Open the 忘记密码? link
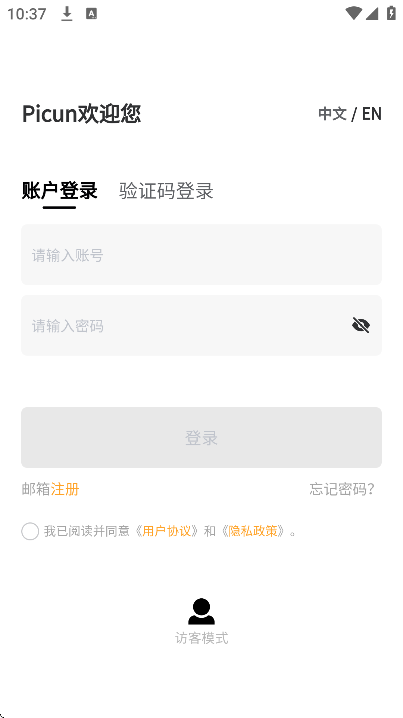 (342, 489)
